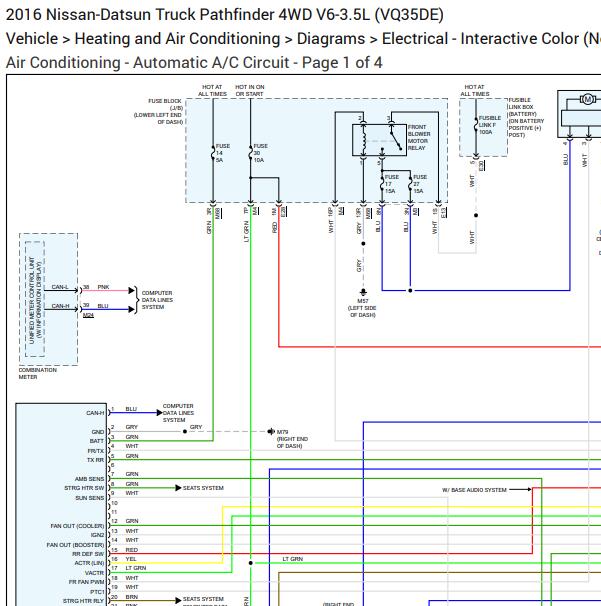
Task: Click the Automatic A/C Circuit Page 1 of 4 heading
Action: pos(194,63)
